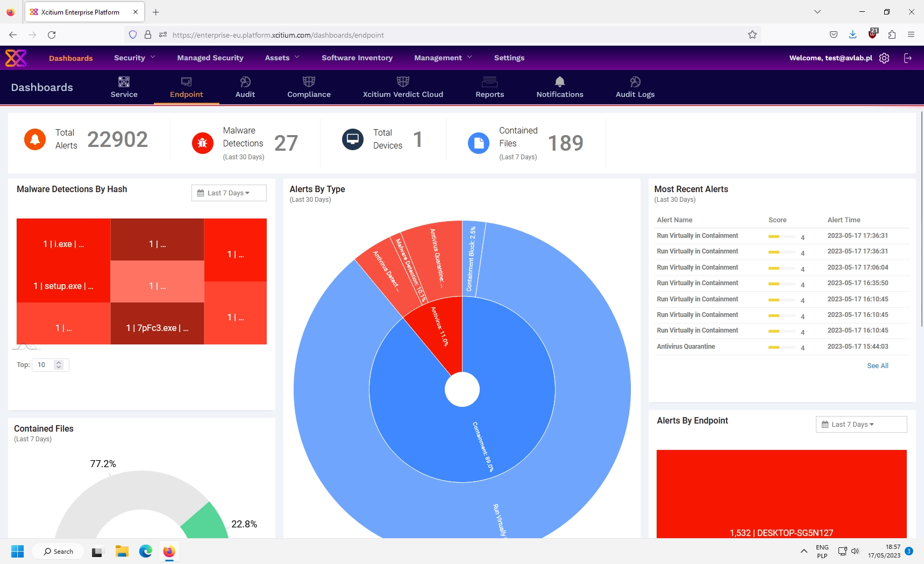Click the Total Devices monitor icon
924x564 pixels.
tap(353, 139)
